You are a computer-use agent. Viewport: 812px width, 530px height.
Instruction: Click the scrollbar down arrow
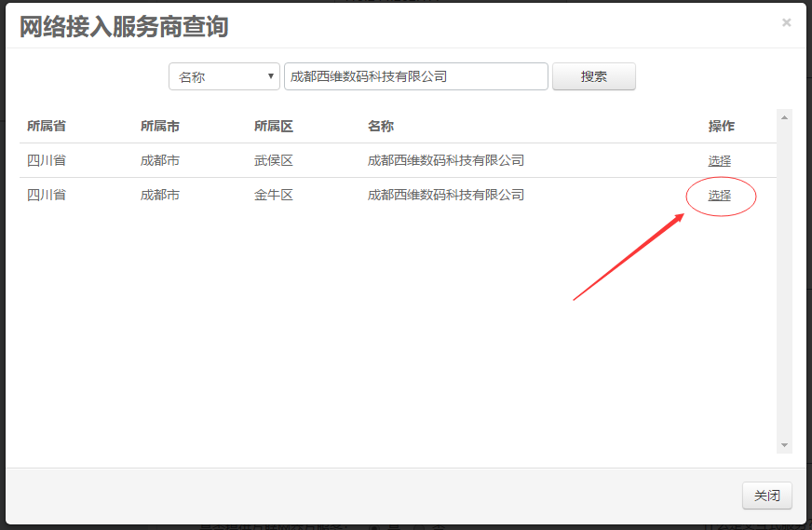[784, 445]
